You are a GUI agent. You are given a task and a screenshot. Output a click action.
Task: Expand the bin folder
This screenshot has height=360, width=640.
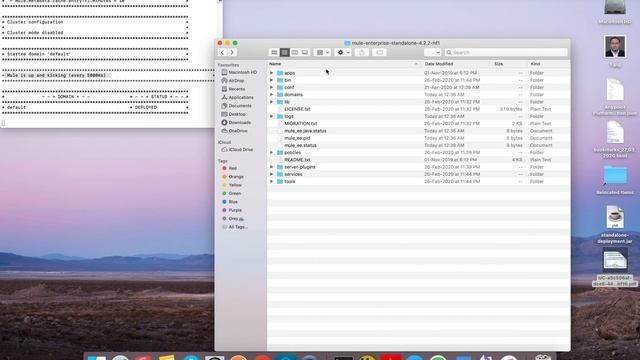[x=271, y=80]
